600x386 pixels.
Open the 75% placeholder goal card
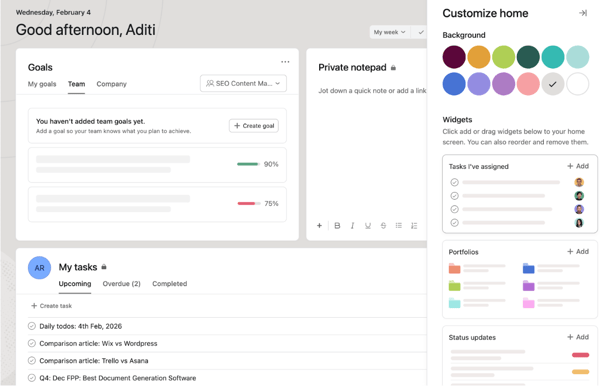point(157,204)
